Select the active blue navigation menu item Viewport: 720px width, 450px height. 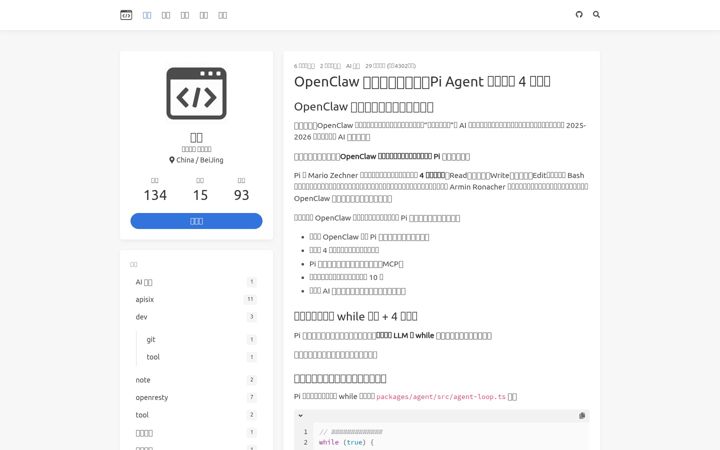coord(147,15)
